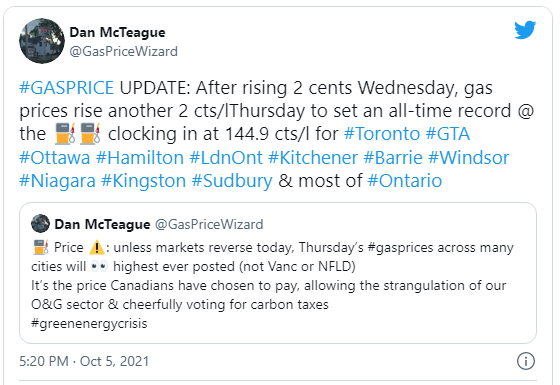560x385 pixels.
Task: Click the @GasPriceWizard handle under author name
Action: [x=124, y=51]
